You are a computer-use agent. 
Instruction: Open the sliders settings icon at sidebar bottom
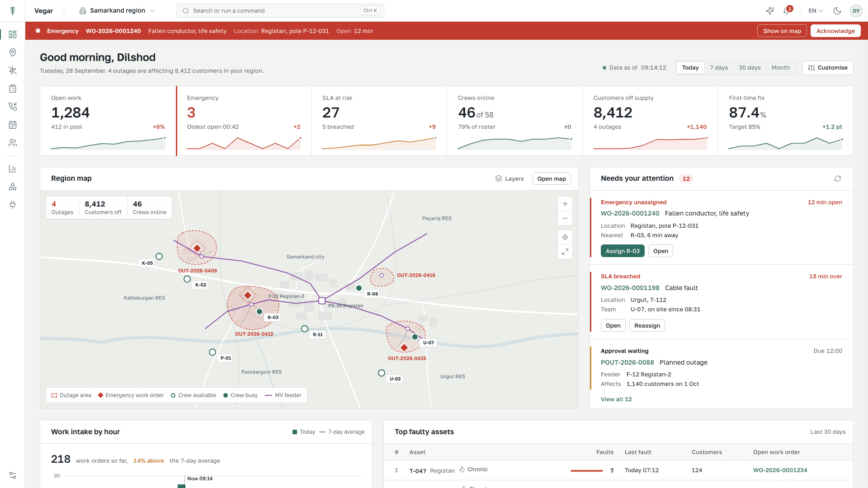(13, 475)
